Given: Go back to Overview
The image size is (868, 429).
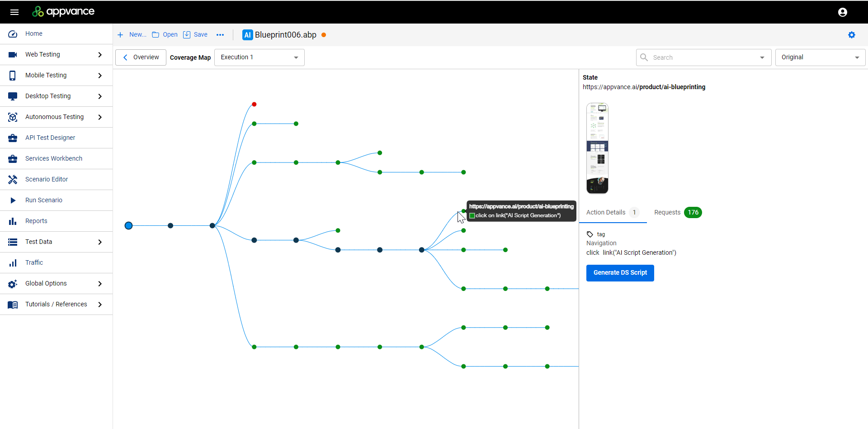Looking at the screenshot, I should pos(141,57).
